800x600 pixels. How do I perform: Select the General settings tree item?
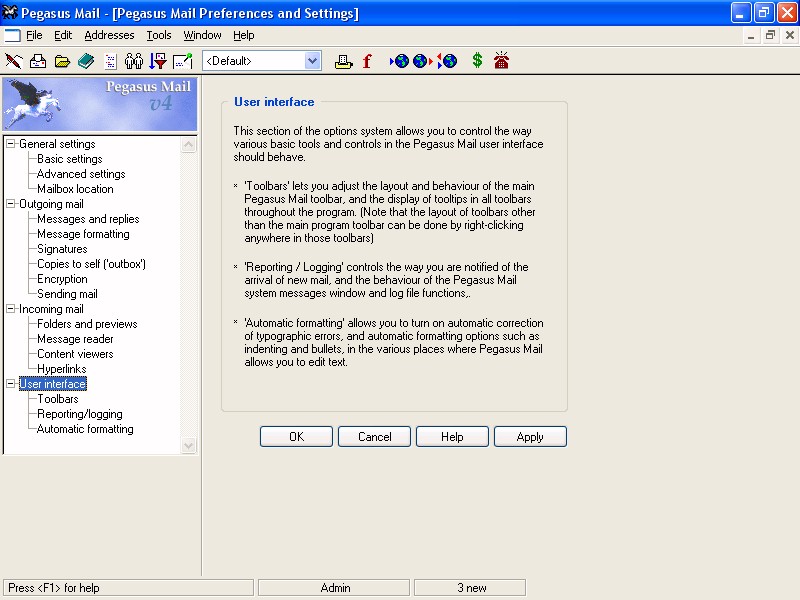point(57,144)
